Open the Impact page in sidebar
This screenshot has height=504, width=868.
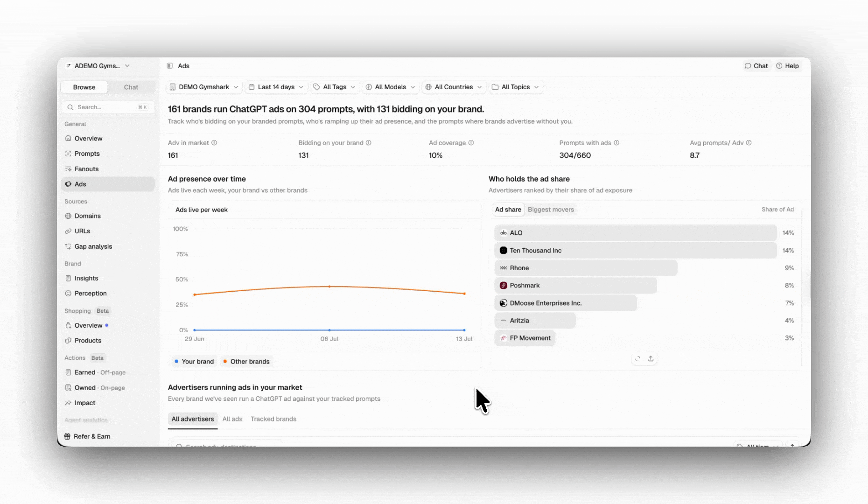(x=107, y=403)
